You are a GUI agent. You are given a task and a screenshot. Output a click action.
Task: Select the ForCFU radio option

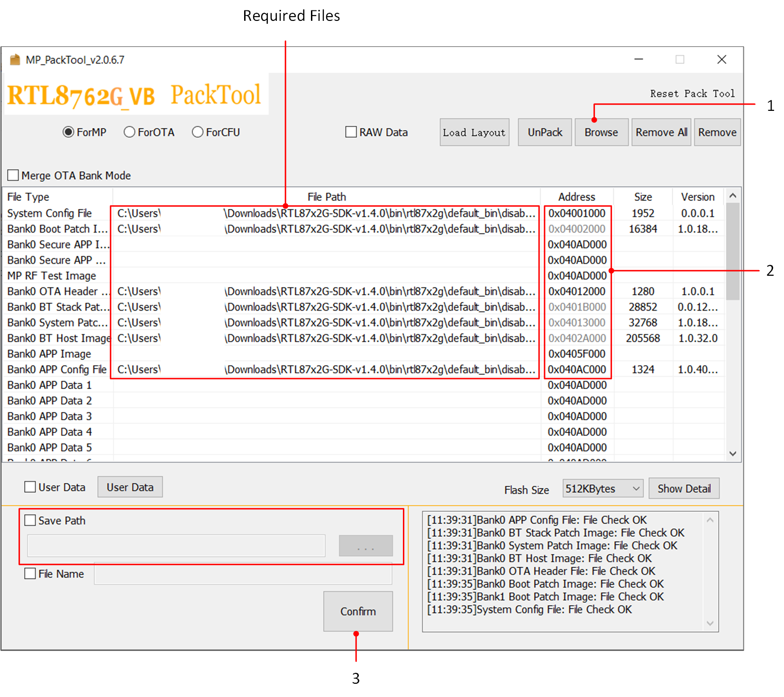pos(198,132)
